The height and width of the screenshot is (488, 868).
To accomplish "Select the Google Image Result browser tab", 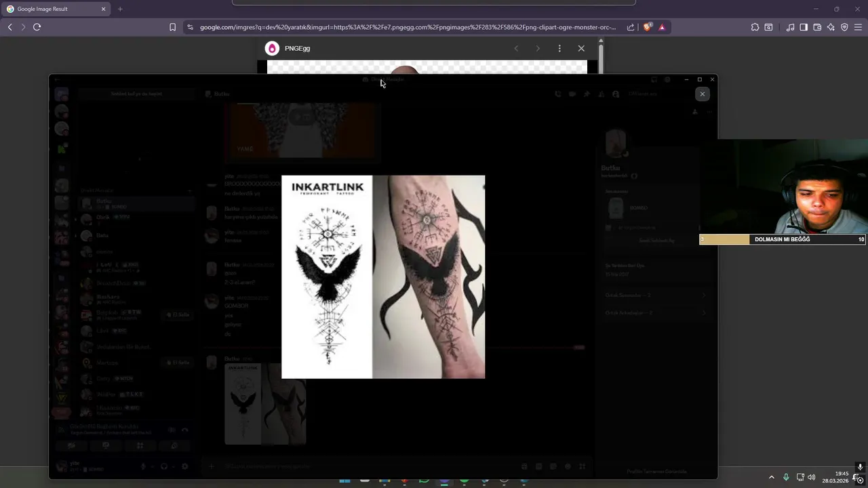I will click(56, 9).
